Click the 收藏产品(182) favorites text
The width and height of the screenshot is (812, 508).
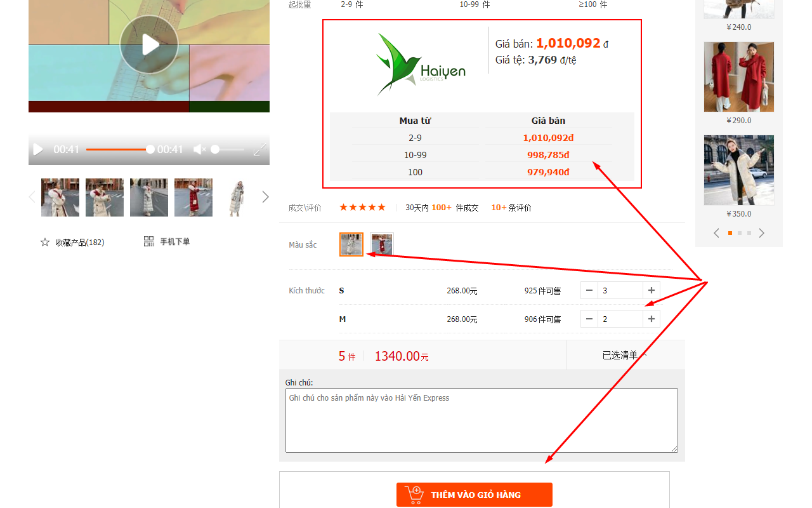(x=80, y=243)
